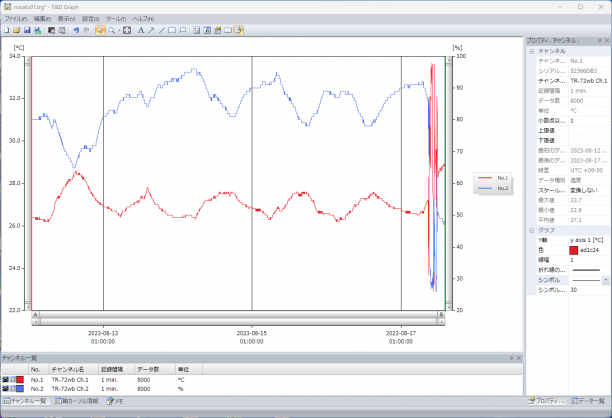Click the New file toolbar icon

[7, 30]
